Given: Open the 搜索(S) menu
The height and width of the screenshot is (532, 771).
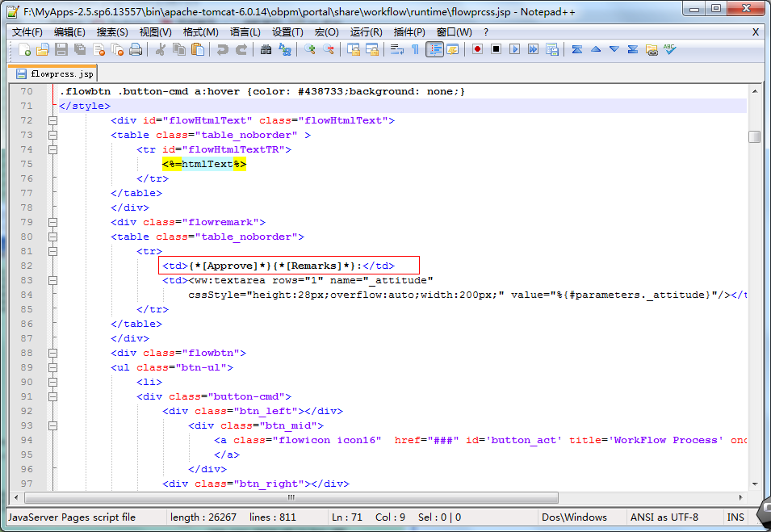Looking at the screenshot, I should pos(112,32).
